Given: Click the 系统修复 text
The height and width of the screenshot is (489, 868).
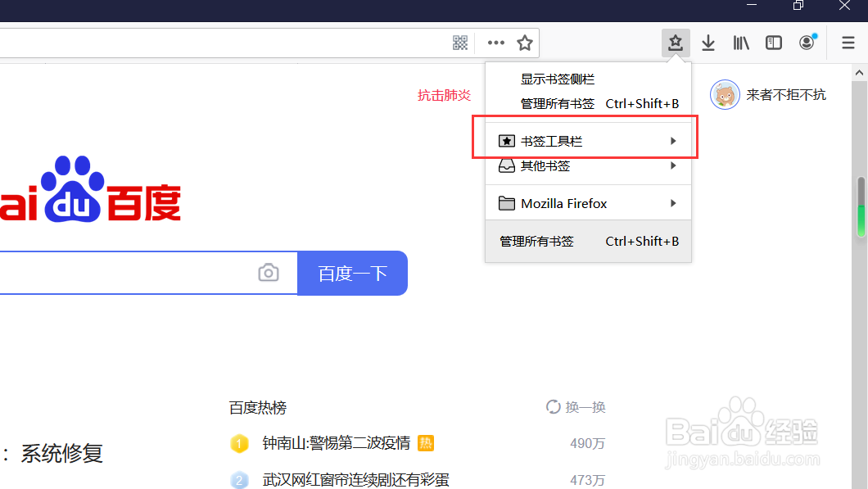Looking at the screenshot, I should coord(62,454).
